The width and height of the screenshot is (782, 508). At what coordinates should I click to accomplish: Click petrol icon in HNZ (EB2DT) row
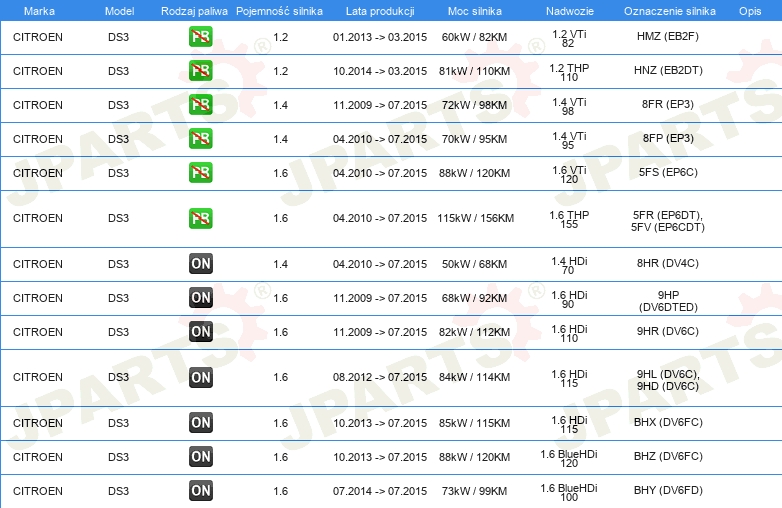(x=200, y=70)
